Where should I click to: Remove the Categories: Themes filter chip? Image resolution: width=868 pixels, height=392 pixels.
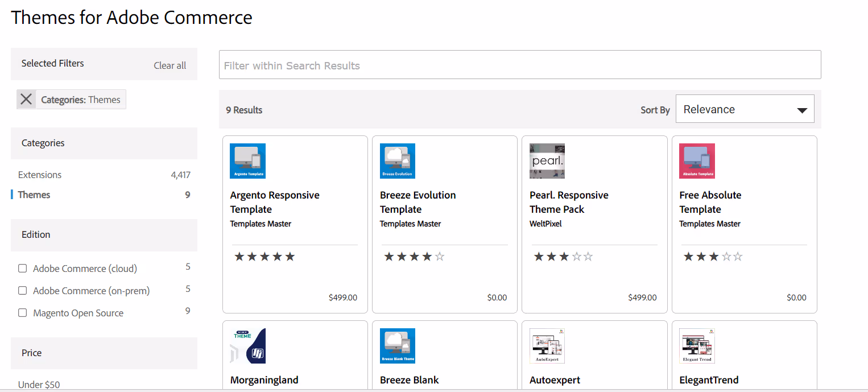tap(26, 99)
